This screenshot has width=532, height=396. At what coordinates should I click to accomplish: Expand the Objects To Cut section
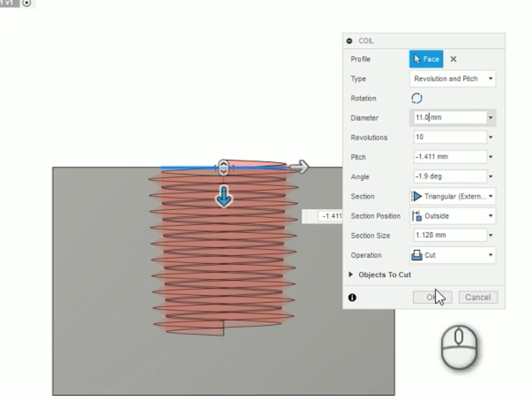pyautogui.click(x=351, y=274)
